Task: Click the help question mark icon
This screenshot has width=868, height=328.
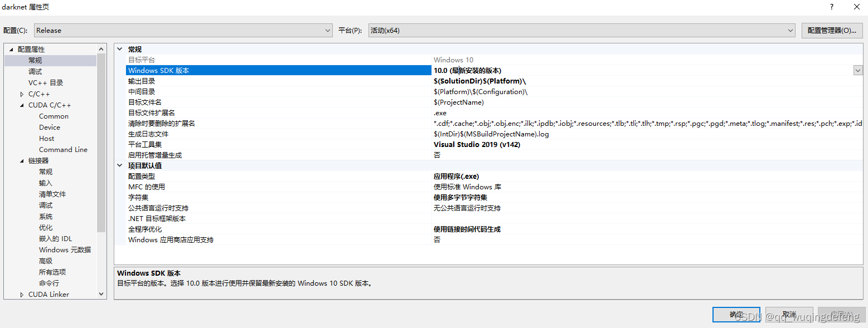Action: tap(831, 7)
